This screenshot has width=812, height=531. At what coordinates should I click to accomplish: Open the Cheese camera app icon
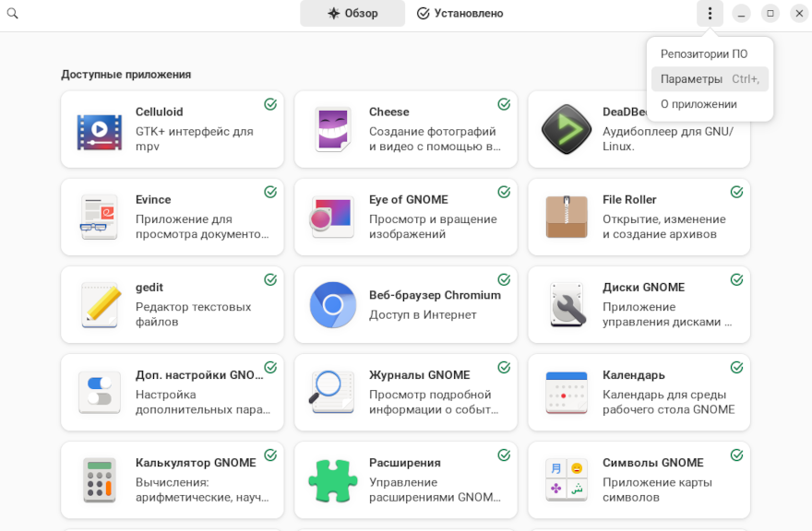coord(332,130)
